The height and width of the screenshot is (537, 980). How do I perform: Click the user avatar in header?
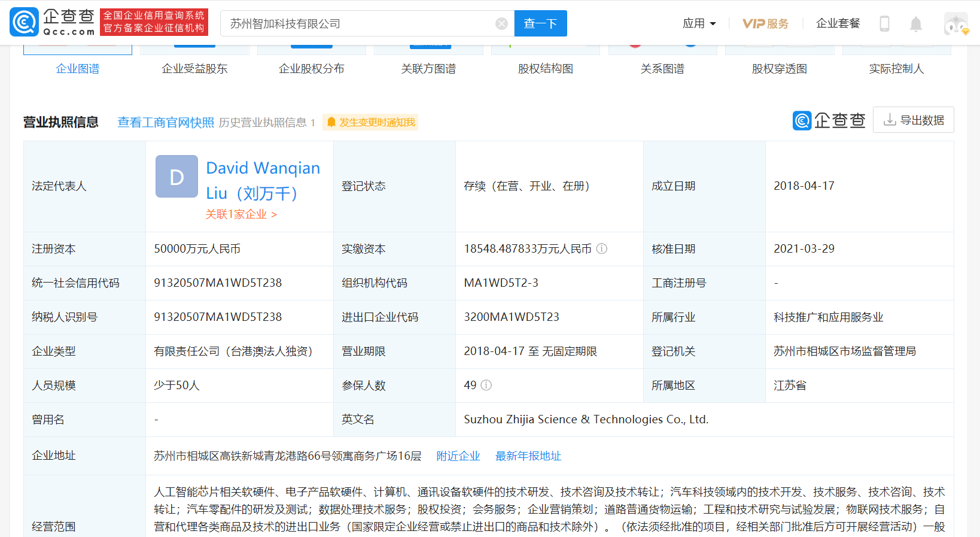[955, 24]
